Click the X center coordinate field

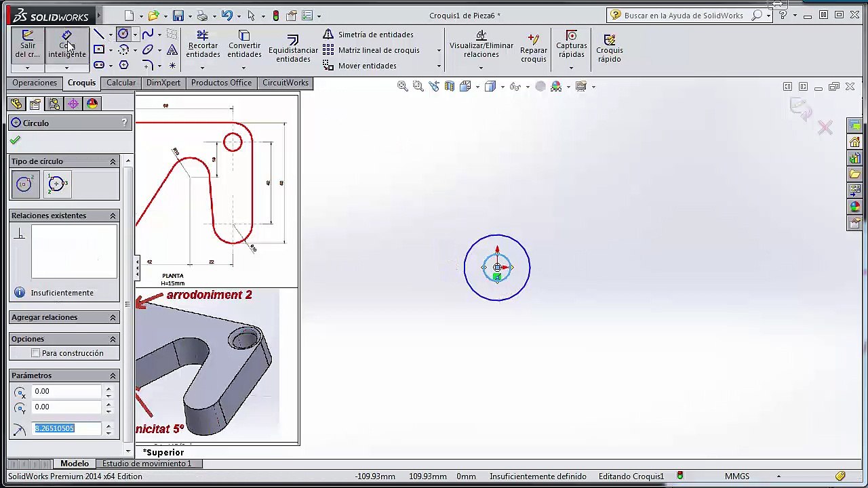(67, 391)
